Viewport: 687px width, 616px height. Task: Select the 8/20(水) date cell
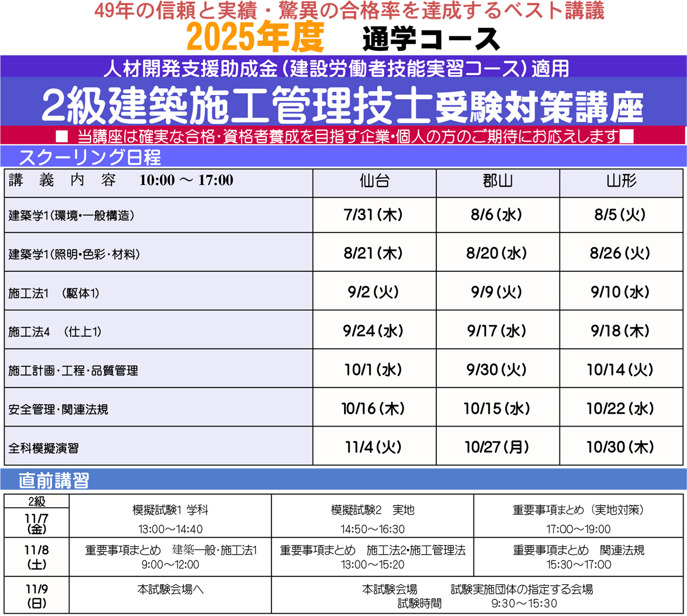[498, 252]
